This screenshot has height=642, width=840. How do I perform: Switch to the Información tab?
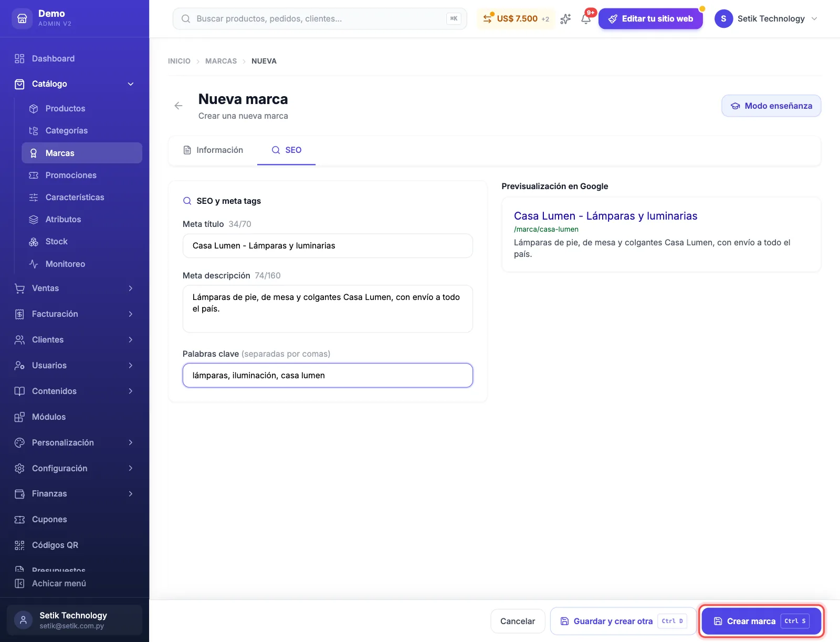[x=213, y=150]
